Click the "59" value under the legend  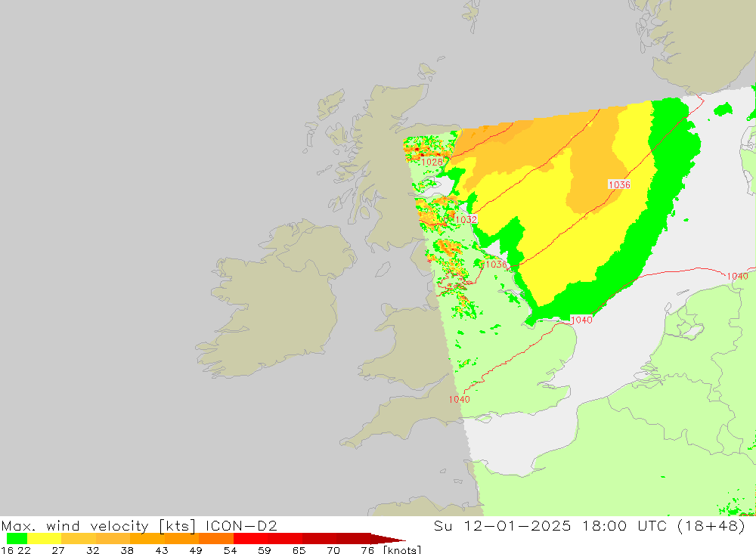pyautogui.click(x=264, y=549)
